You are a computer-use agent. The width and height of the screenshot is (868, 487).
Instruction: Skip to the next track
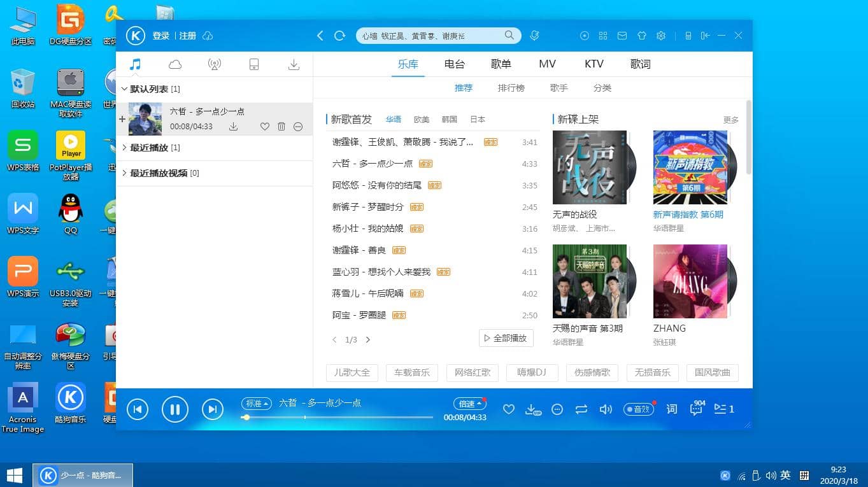pos(212,409)
